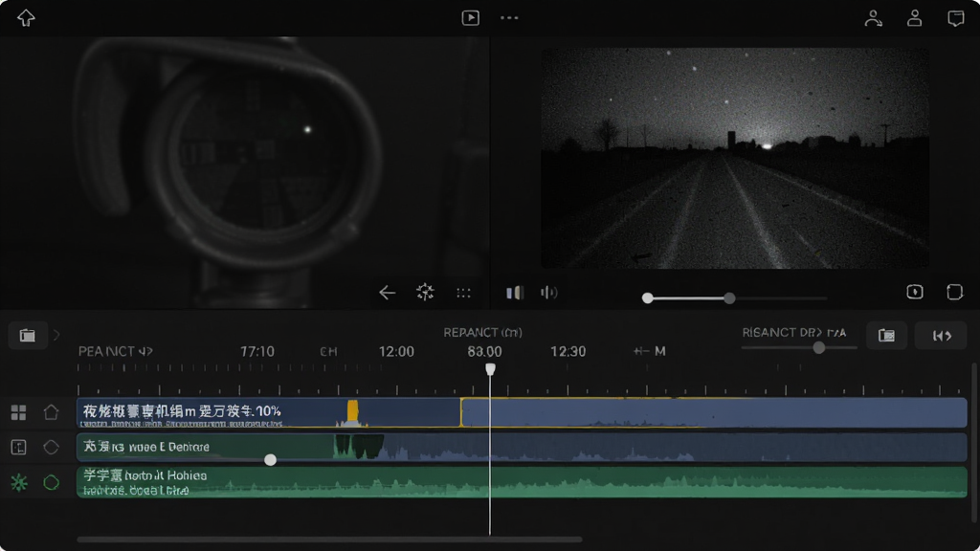Click the 83.00 timecode above the playhead
This screenshot has height=551, width=980.
pos(484,352)
